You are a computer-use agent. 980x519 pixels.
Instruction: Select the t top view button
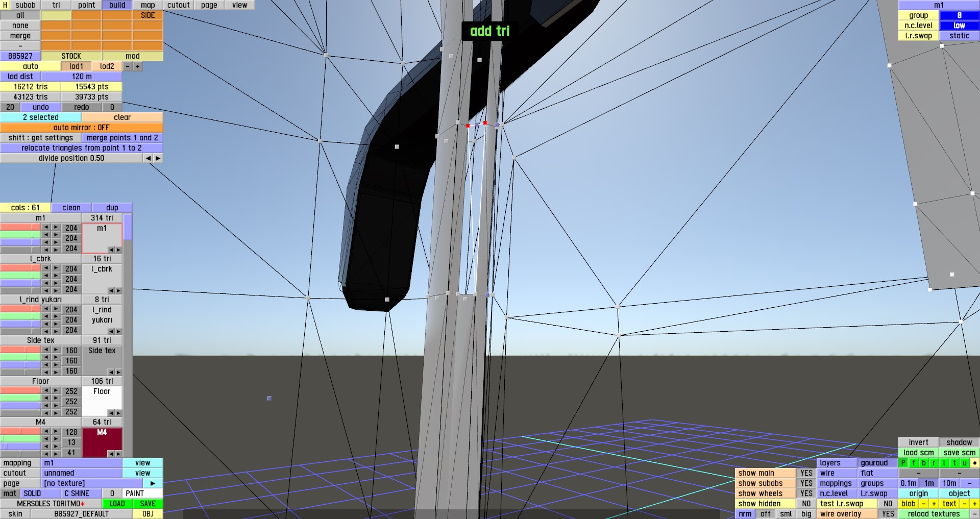954,463
